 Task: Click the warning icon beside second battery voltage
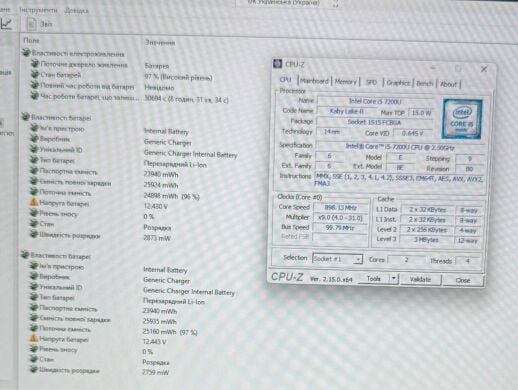[x=33, y=339]
